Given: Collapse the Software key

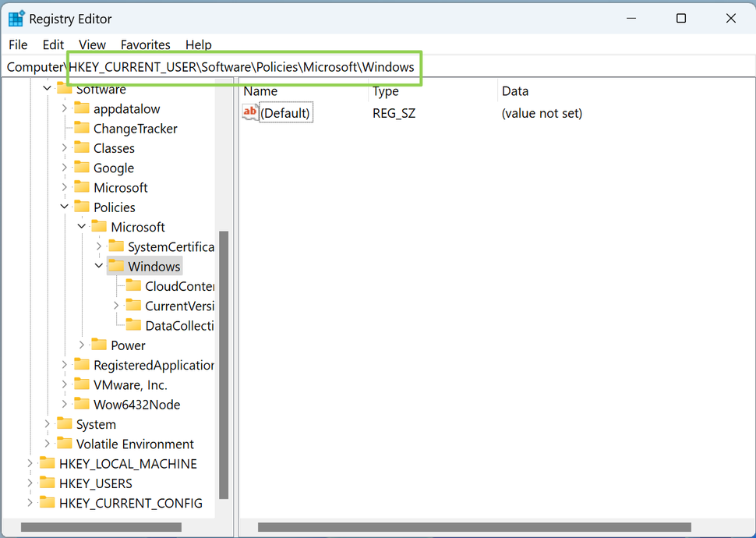Looking at the screenshot, I should click(x=47, y=89).
